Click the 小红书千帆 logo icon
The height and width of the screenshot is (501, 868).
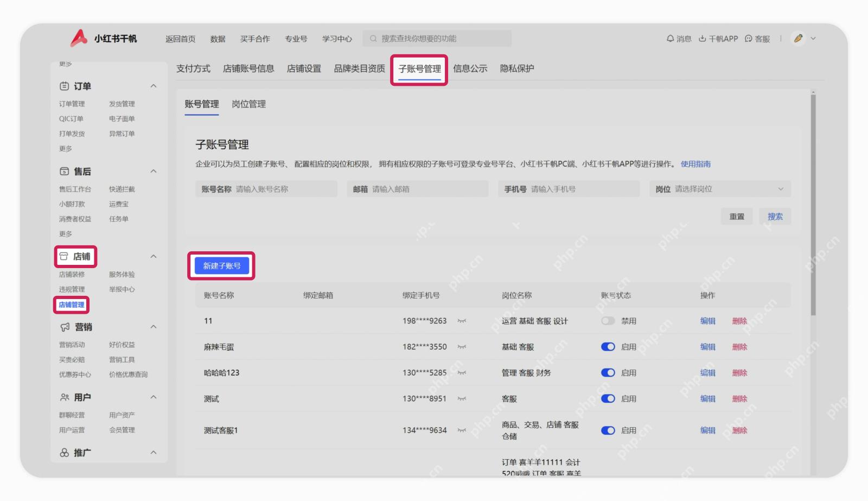coord(79,38)
